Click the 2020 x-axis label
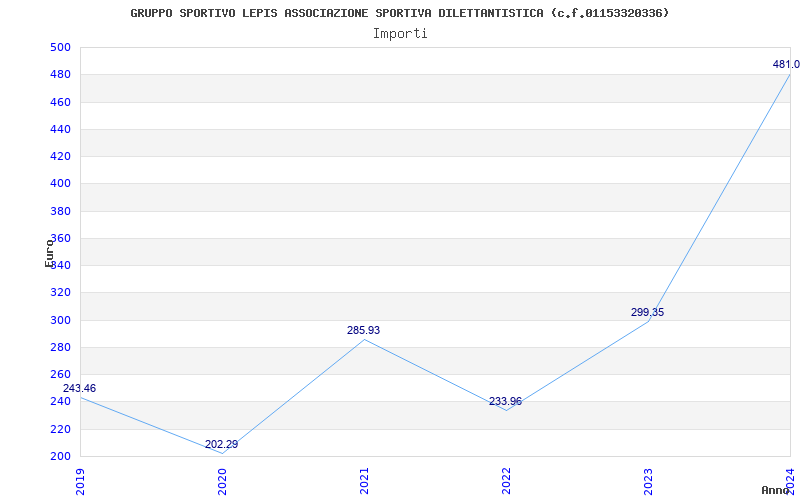This screenshot has height=500, width=800. (x=222, y=481)
